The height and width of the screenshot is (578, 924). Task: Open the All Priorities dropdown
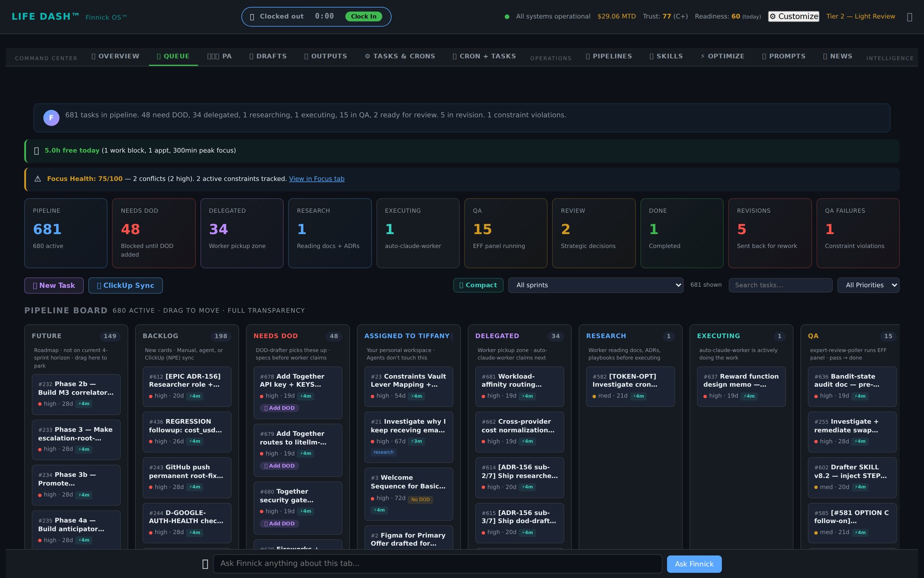tap(868, 285)
